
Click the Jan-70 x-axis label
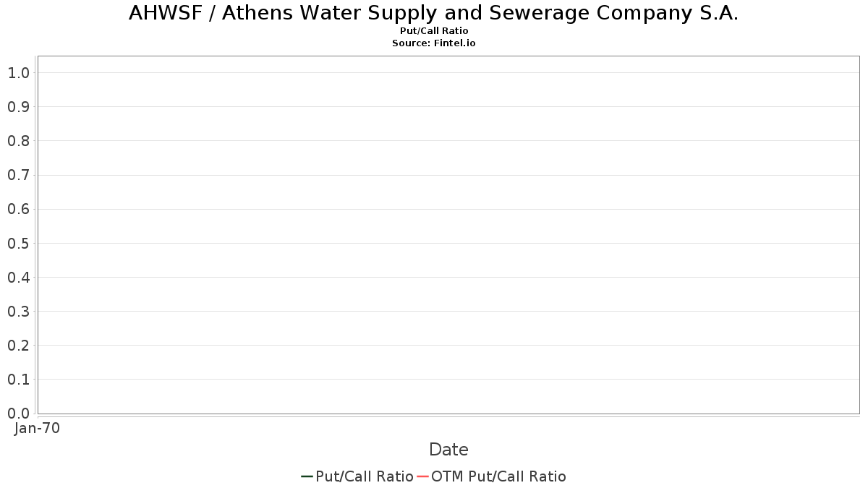37,428
